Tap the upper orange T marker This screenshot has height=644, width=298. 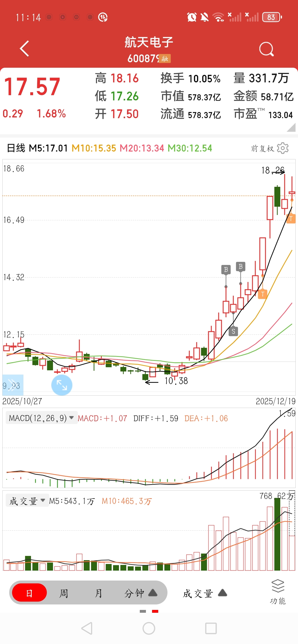291,219
